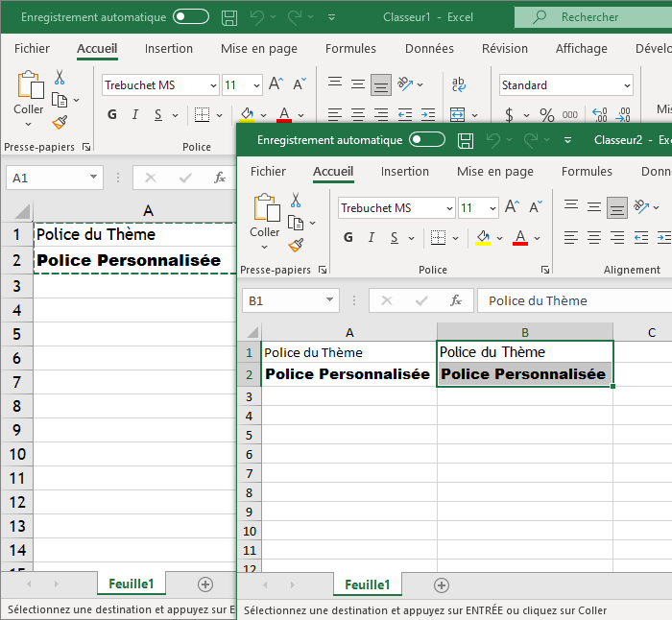
Task: Click the Copier icon in Classeur2
Action: tap(296, 223)
